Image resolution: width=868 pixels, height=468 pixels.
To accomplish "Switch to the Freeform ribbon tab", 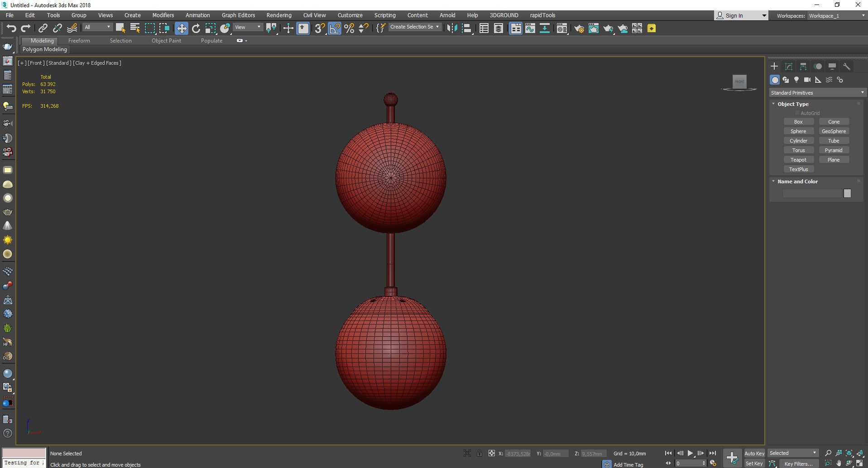I will click(79, 40).
